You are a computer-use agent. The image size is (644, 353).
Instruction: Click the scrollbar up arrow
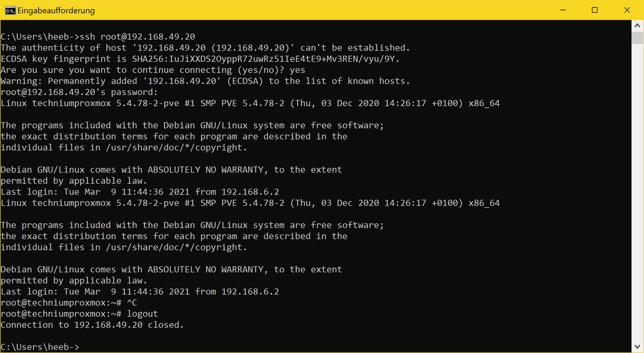637,26
